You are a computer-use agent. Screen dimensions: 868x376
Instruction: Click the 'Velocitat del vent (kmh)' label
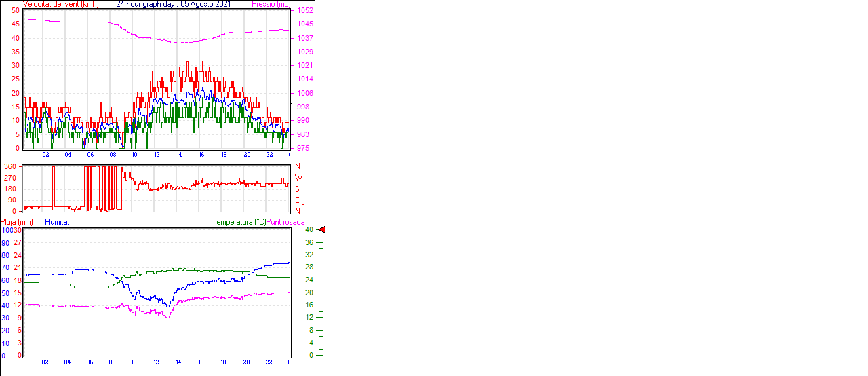pyautogui.click(x=61, y=4)
